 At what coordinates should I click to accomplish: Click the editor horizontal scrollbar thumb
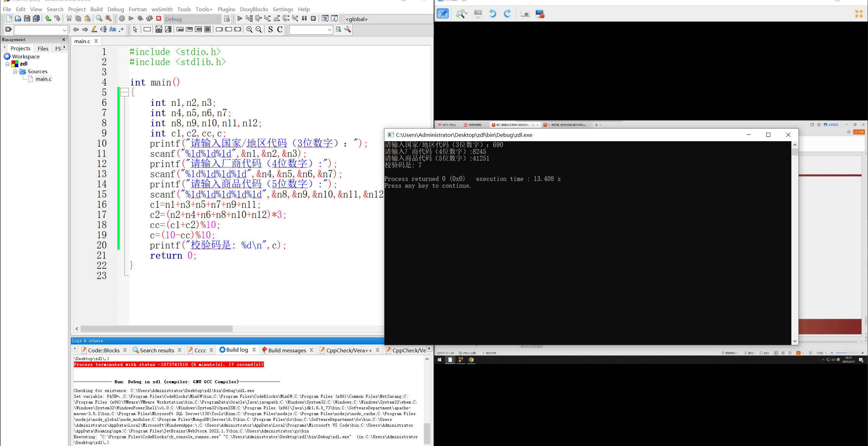click(x=157, y=329)
